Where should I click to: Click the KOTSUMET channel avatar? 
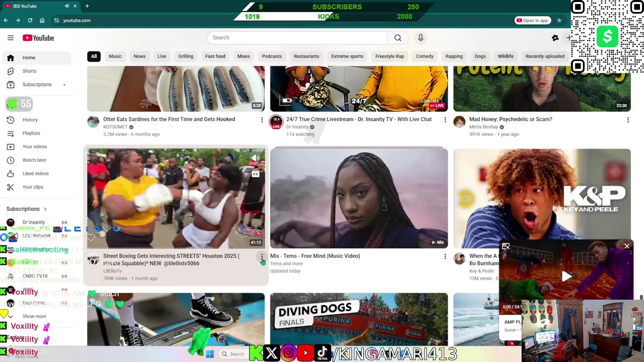point(93,122)
